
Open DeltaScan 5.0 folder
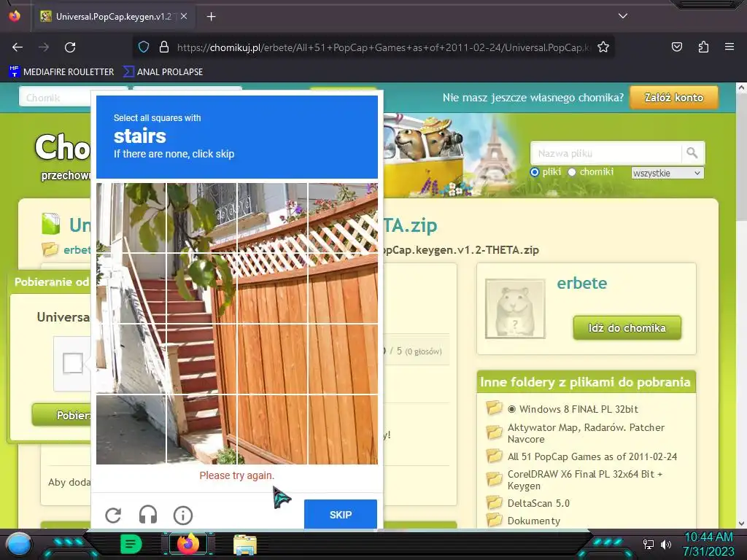(538, 503)
